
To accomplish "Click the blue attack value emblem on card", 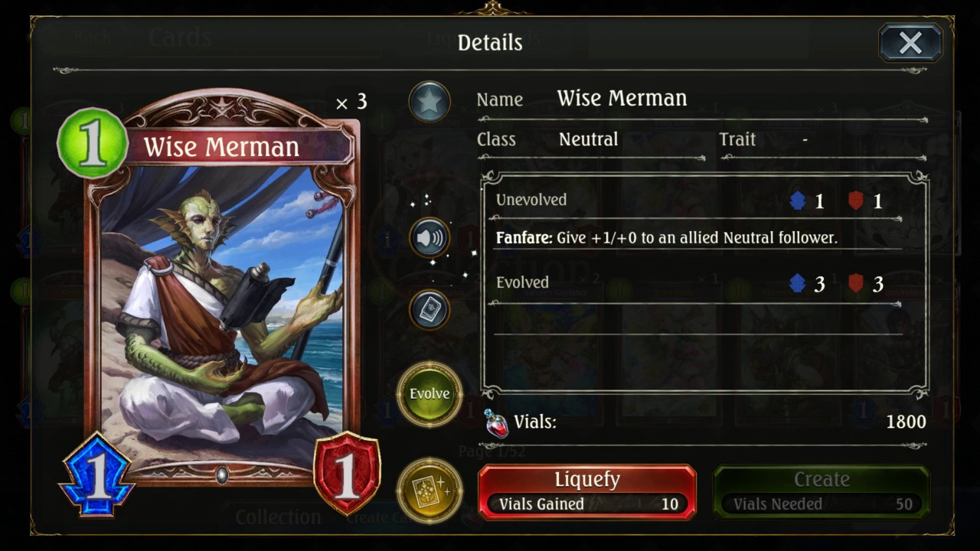I will pyautogui.click(x=96, y=474).
